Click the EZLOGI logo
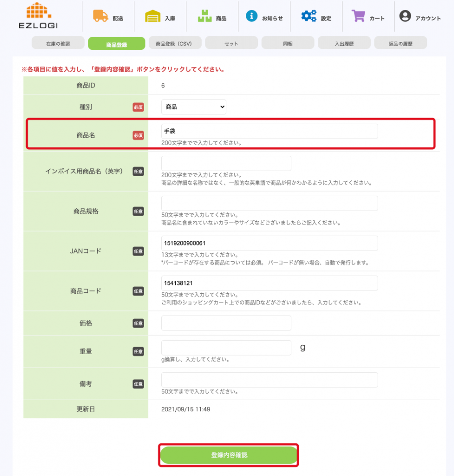 tap(39, 16)
